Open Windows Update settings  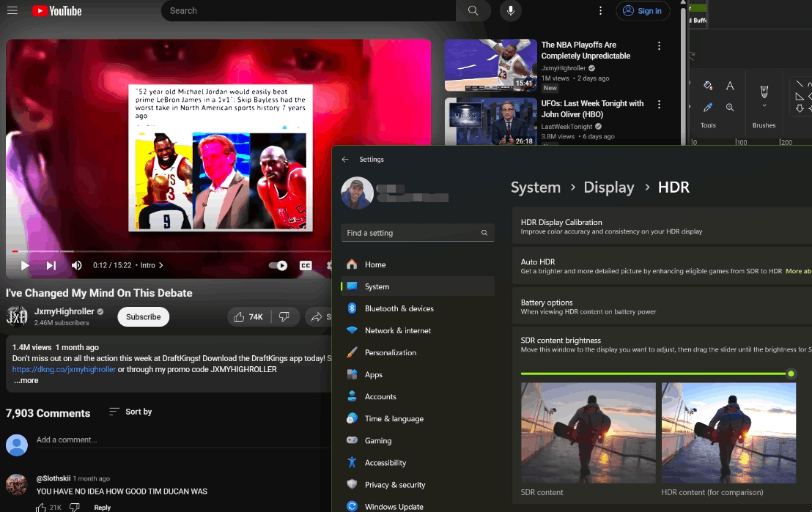click(x=418, y=506)
